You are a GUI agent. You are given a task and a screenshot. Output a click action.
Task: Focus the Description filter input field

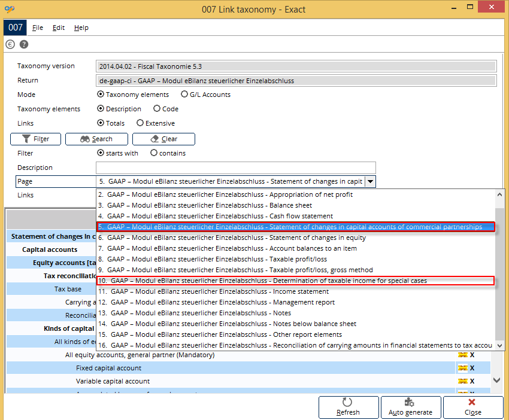pyautogui.click(x=236, y=168)
